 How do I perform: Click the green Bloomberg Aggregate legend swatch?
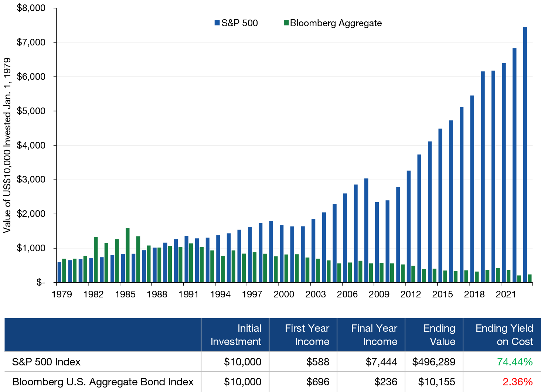(x=286, y=23)
